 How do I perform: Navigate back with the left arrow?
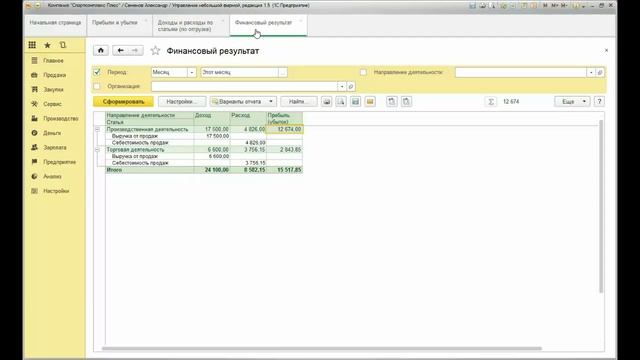point(120,50)
